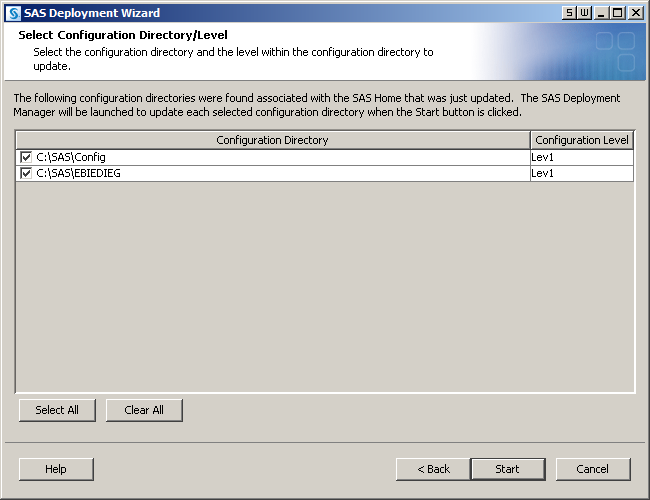Click Start to launch the update
Screen dimensions: 650x500
tap(507, 469)
